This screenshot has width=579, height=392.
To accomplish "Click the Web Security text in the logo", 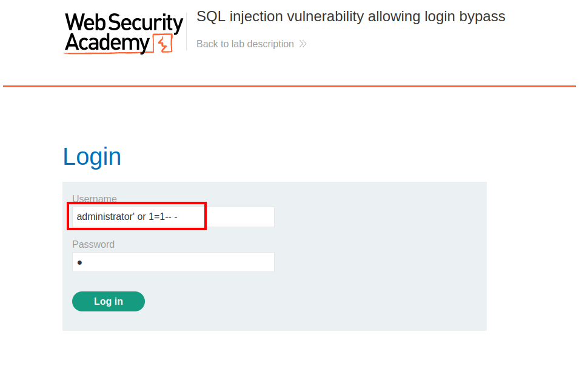I will (x=124, y=23).
